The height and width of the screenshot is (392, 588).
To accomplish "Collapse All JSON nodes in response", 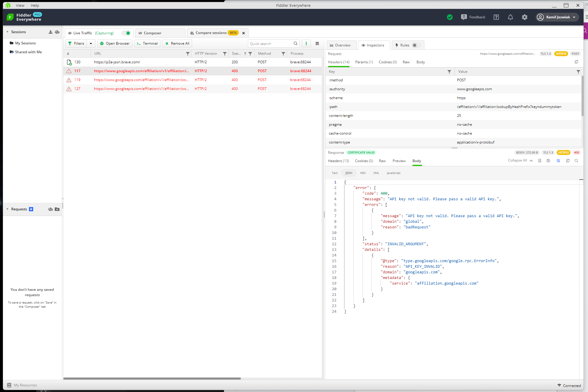I will 520,160.
